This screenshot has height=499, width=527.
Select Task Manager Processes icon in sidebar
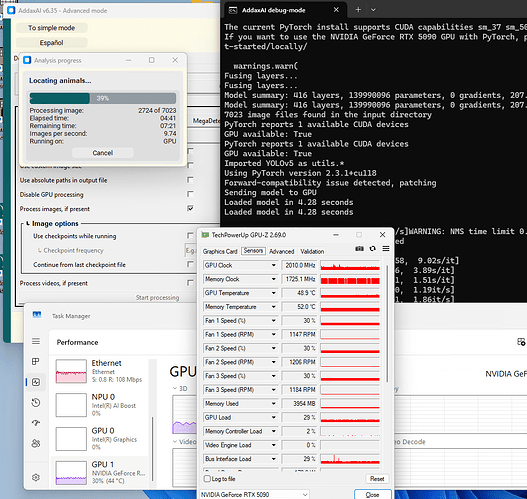pos(36,362)
